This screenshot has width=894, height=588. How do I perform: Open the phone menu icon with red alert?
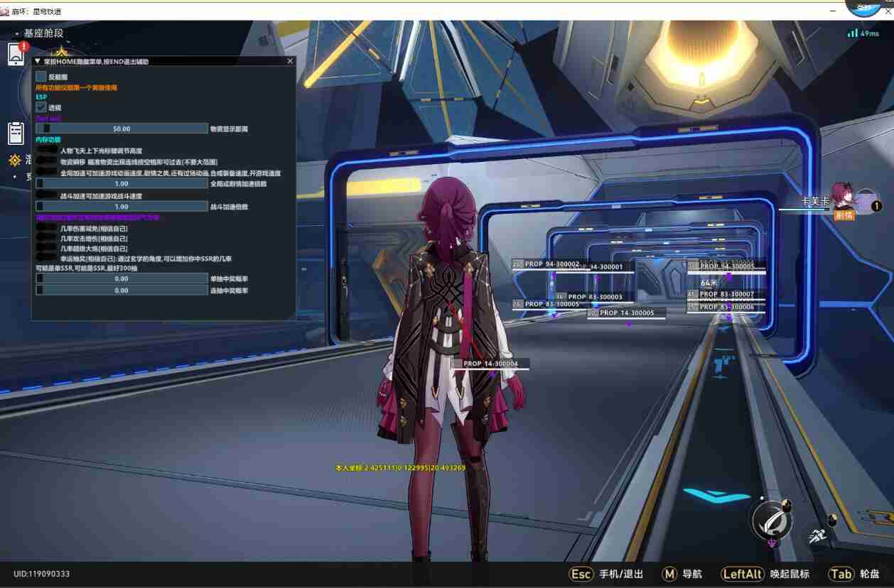16,54
